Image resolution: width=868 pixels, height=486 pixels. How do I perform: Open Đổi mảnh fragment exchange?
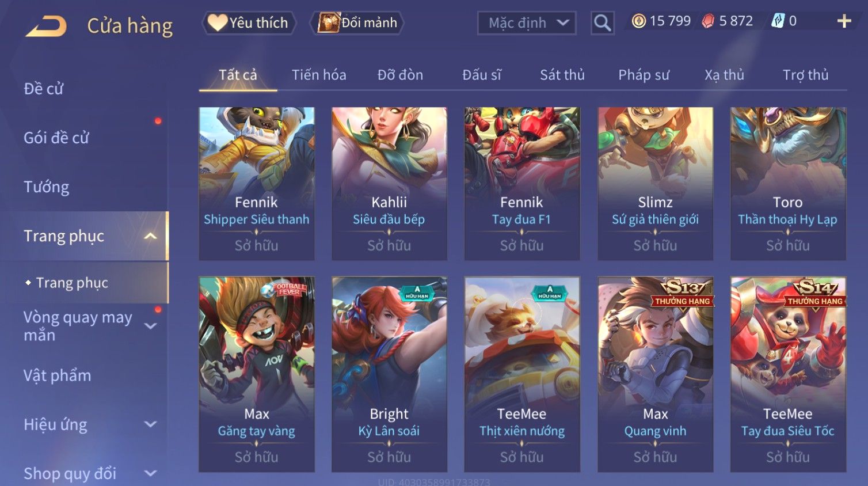tap(357, 23)
